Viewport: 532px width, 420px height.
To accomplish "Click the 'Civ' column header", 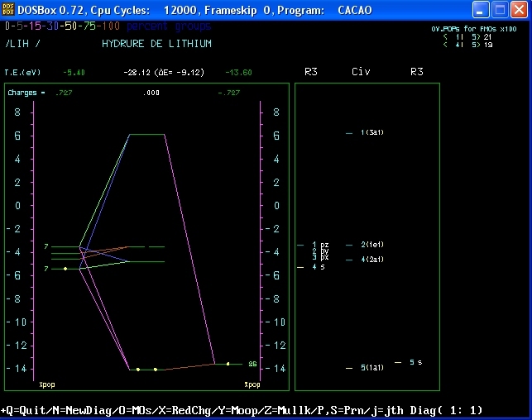I will click(x=361, y=72).
